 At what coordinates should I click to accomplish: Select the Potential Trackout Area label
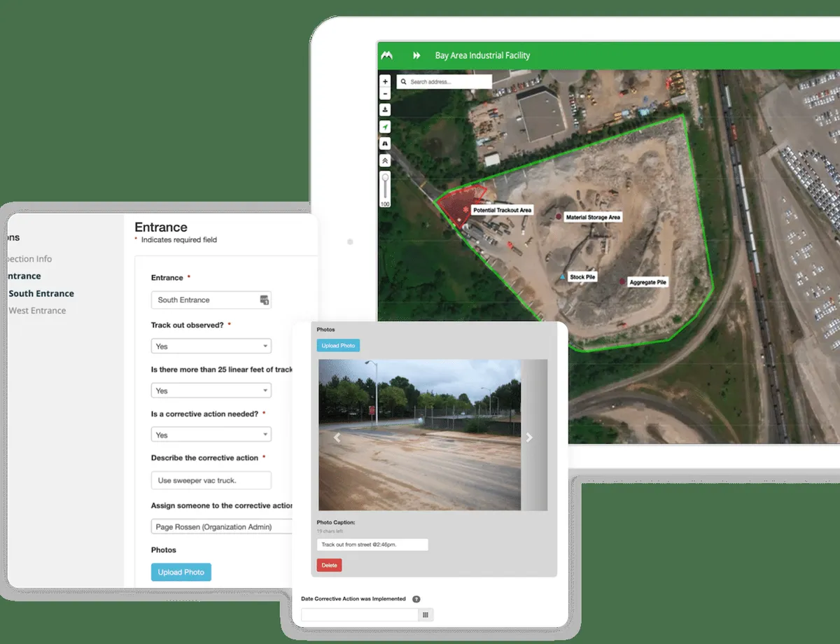[x=502, y=210]
